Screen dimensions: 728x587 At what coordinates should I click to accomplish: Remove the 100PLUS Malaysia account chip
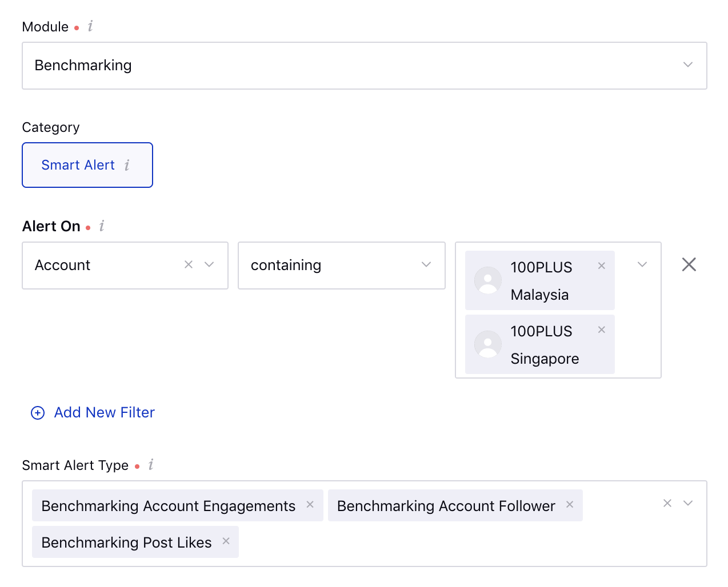pos(601,266)
